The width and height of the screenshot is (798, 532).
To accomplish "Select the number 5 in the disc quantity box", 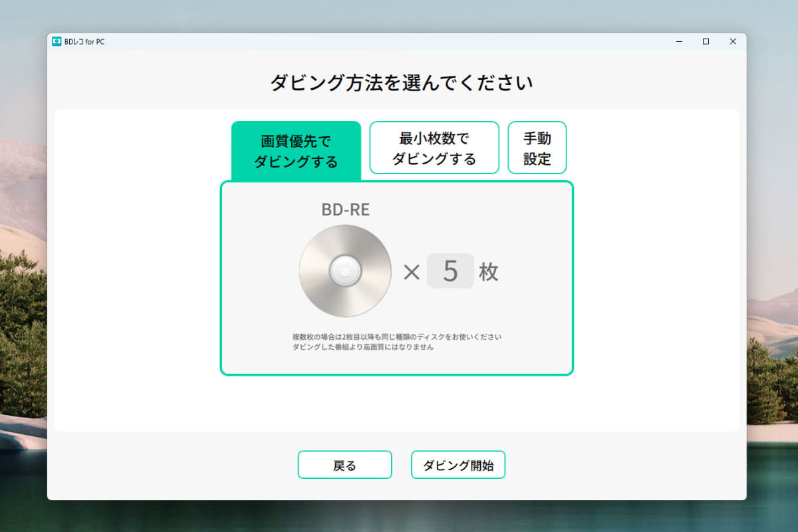I will pos(451,271).
